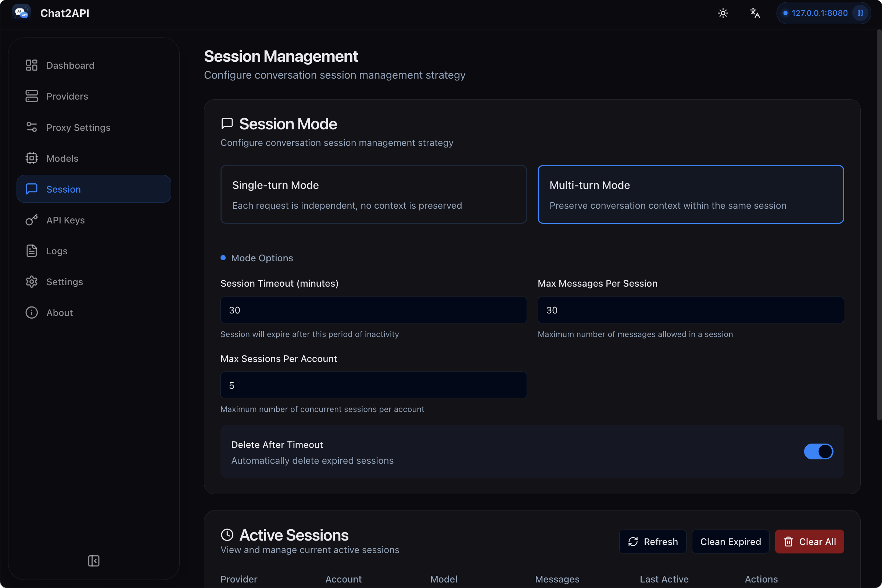Click the API Keys key icon
This screenshot has height=588, width=882.
32,220
